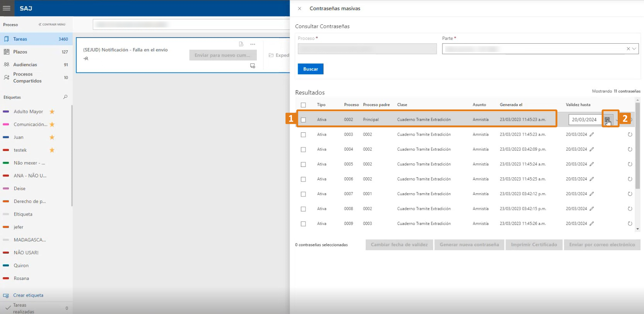Click Imprimir Certificado button

534,245
